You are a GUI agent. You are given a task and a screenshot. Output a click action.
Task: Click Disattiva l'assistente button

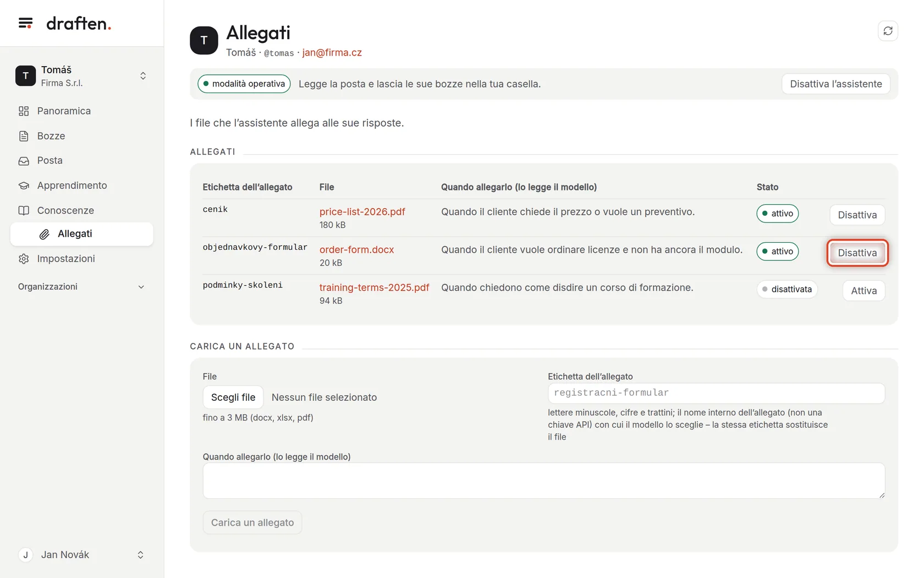click(836, 84)
